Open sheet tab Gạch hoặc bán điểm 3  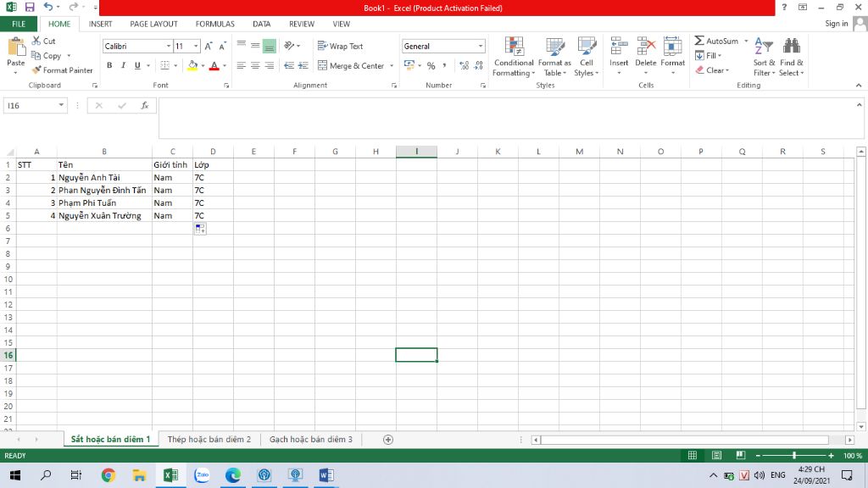(x=310, y=440)
